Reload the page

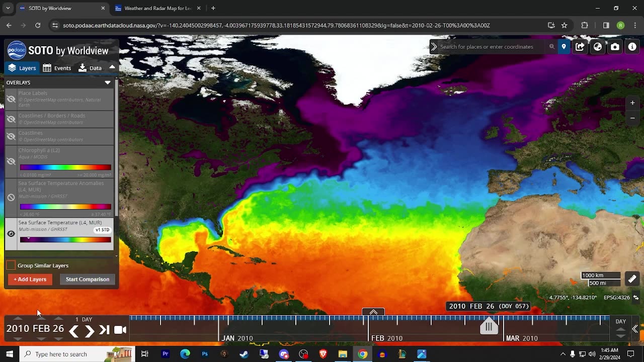pos(38,25)
